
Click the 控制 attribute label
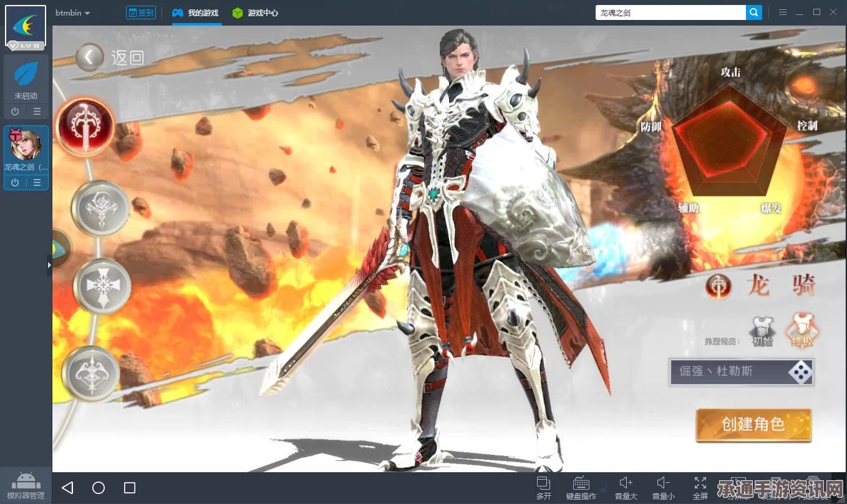(x=806, y=126)
